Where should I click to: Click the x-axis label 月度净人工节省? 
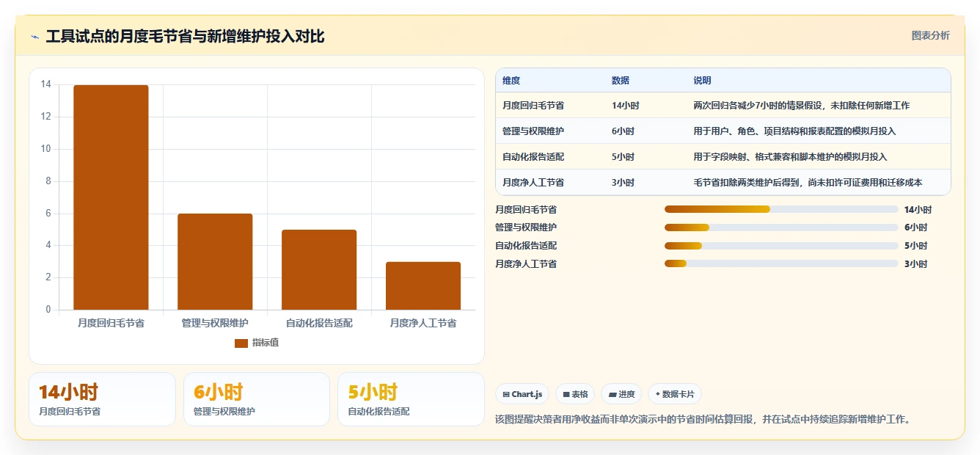(x=423, y=323)
